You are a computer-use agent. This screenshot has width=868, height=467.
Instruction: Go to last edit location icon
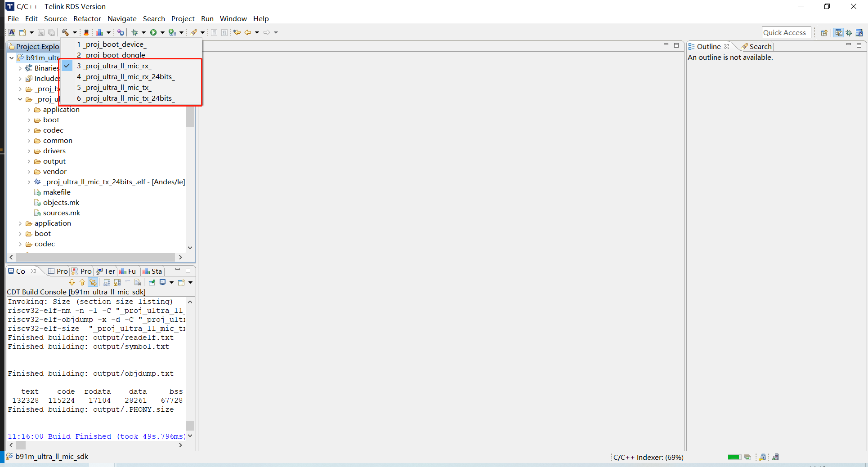coord(237,32)
